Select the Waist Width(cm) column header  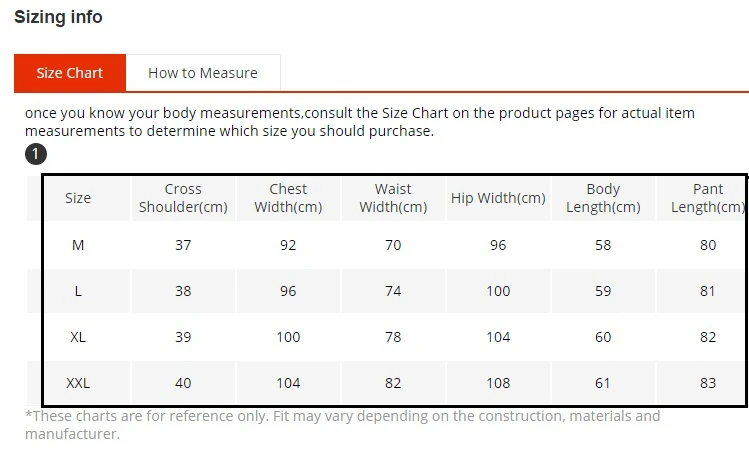[x=393, y=198]
